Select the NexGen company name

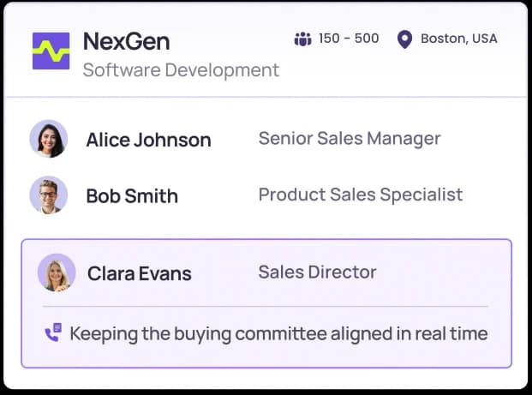(126, 40)
